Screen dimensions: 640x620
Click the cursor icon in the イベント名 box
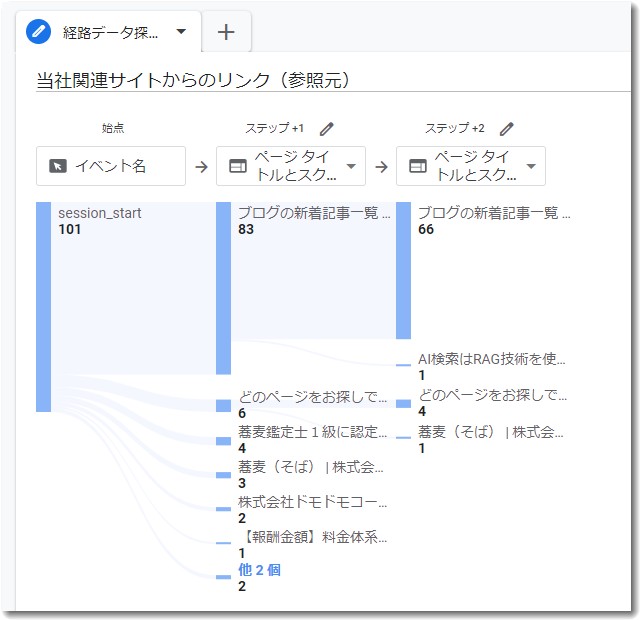click(x=58, y=166)
